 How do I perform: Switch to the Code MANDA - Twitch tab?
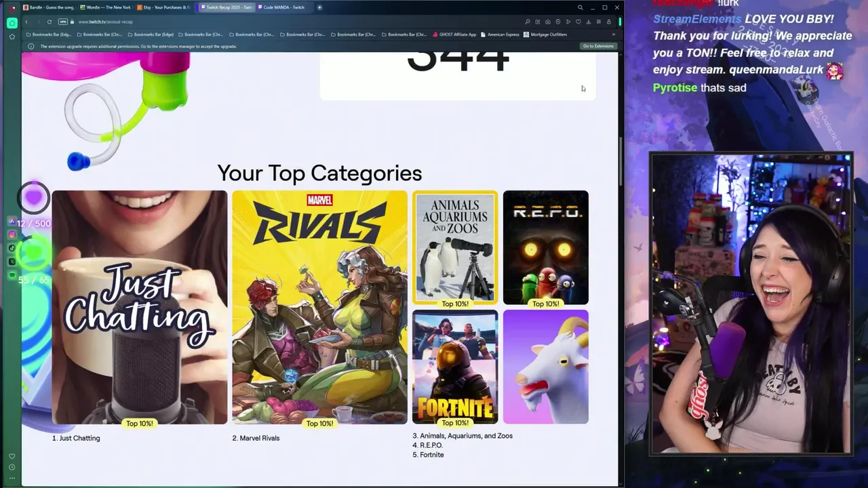[x=283, y=7]
